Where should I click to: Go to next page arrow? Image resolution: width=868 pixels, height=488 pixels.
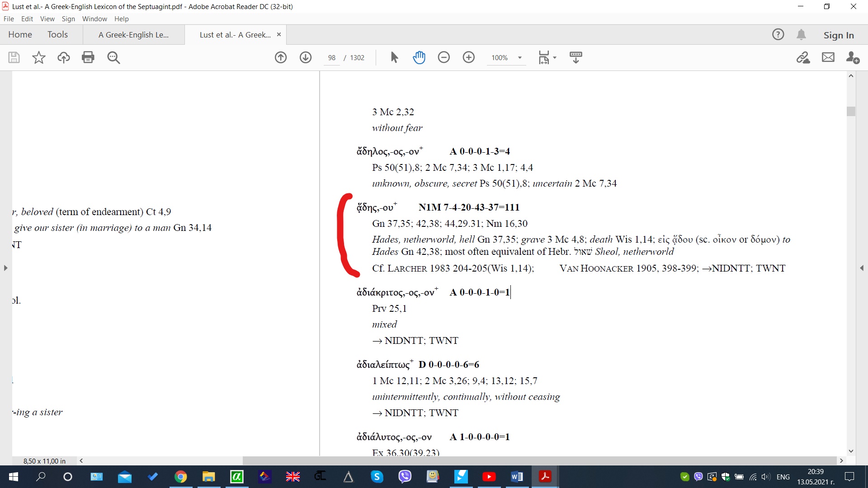[306, 57]
